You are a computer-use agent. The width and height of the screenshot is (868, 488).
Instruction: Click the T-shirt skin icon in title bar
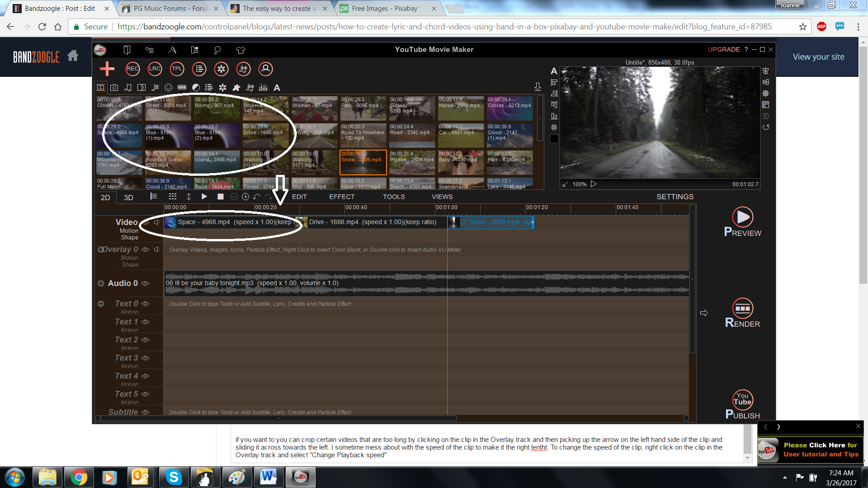click(x=241, y=50)
